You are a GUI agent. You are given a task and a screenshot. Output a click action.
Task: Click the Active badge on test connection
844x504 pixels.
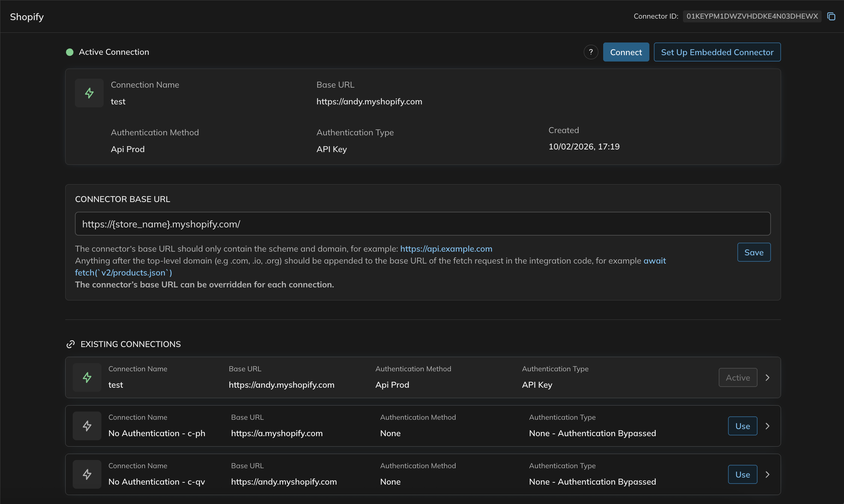[737, 378]
